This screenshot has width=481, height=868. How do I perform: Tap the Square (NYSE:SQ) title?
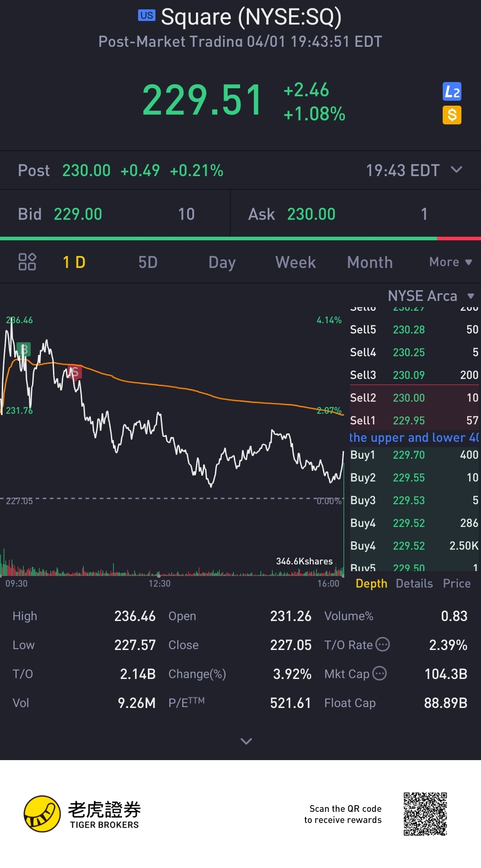click(x=251, y=17)
